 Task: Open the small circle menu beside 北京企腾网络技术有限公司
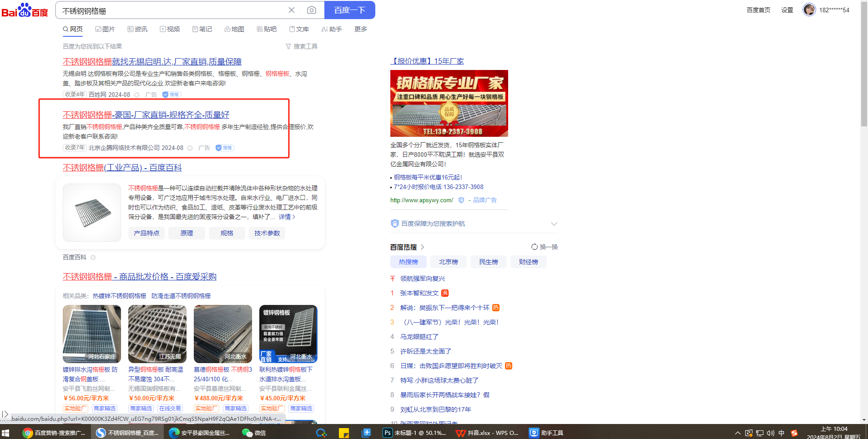190,148
